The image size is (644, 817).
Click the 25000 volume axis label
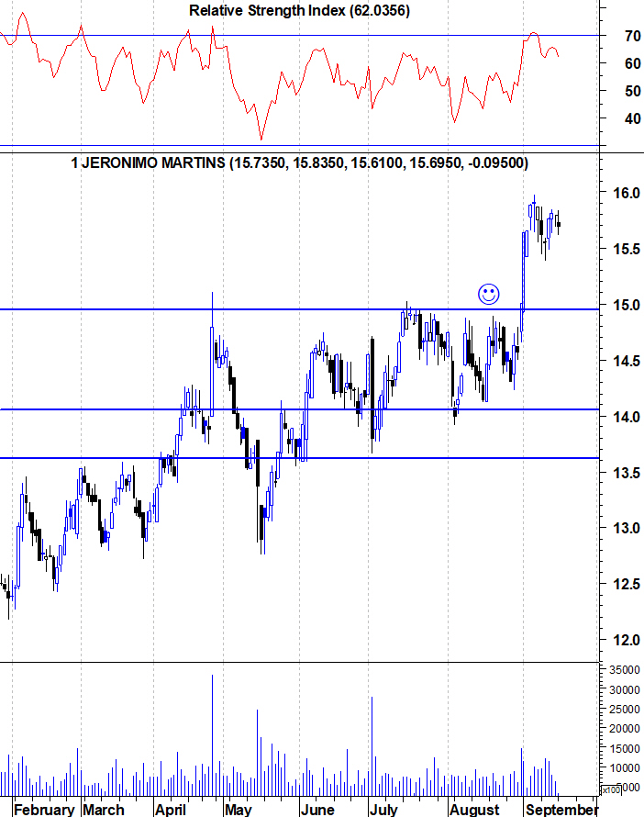(624, 709)
